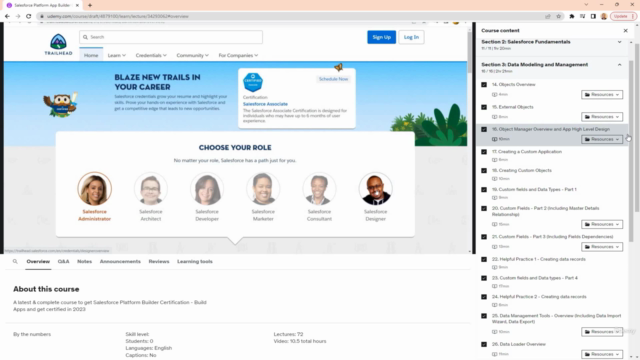640x360 pixels.
Task: Uncheck lecture 14 Objects Overview
Action: (x=484, y=84)
